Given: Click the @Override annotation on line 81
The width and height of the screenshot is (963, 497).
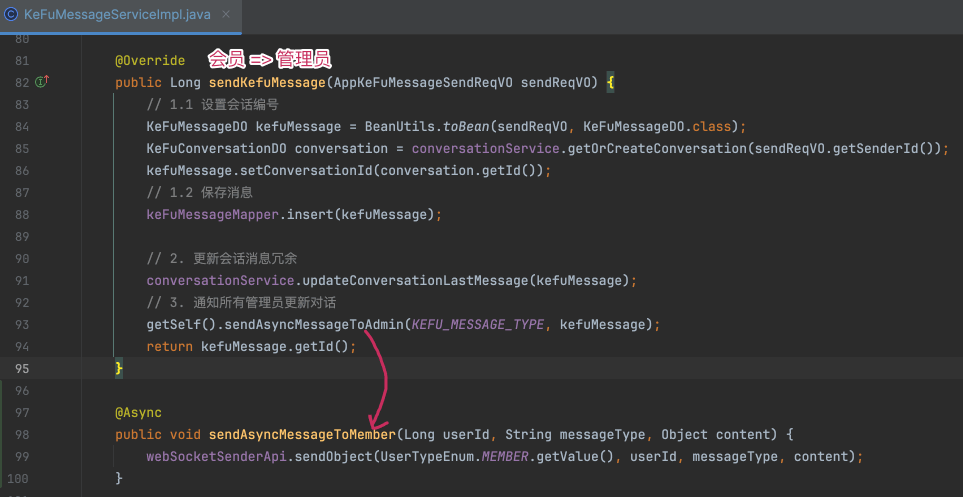Looking at the screenshot, I should click(150, 60).
